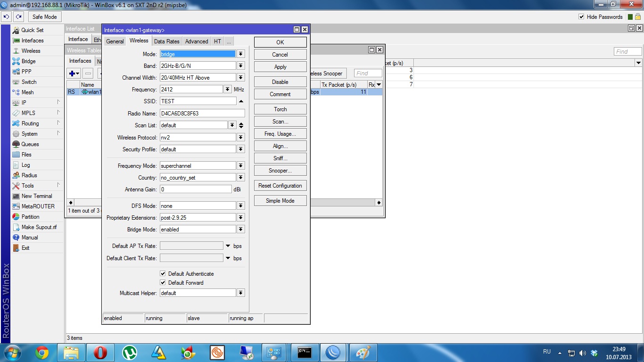This screenshot has height=362, width=644.
Task: Click the Exit icon in the sidebar
Action: (x=17, y=248)
